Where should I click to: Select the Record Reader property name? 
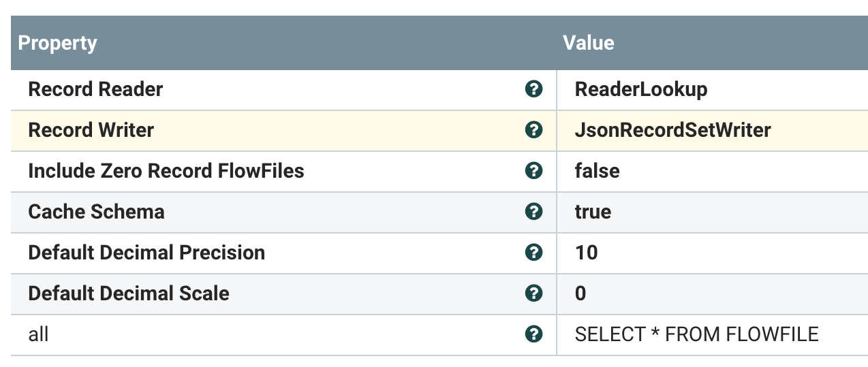click(95, 89)
